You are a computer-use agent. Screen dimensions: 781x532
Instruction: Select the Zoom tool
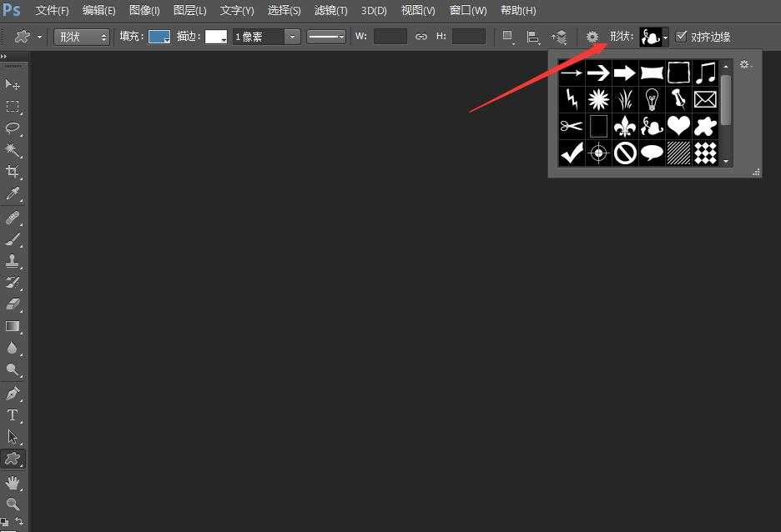13,504
